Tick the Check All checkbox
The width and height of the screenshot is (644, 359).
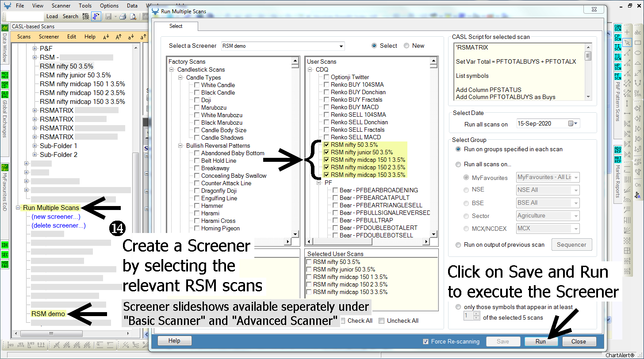(x=343, y=321)
